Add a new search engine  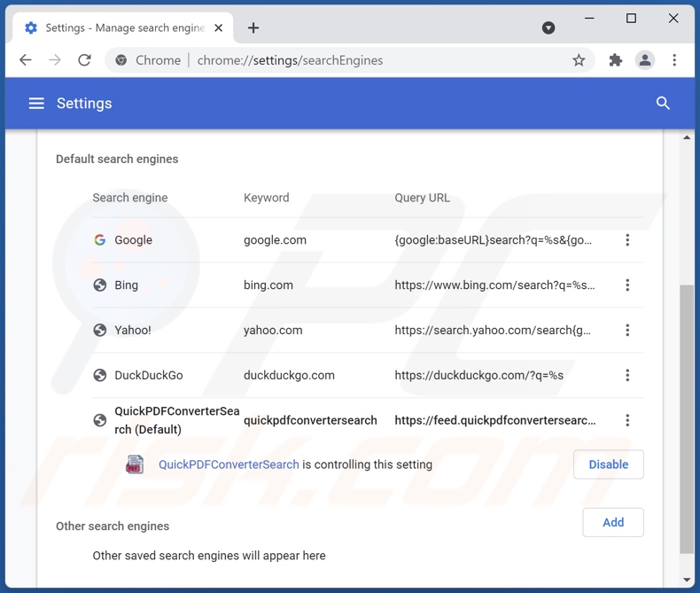click(x=612, y=522)
